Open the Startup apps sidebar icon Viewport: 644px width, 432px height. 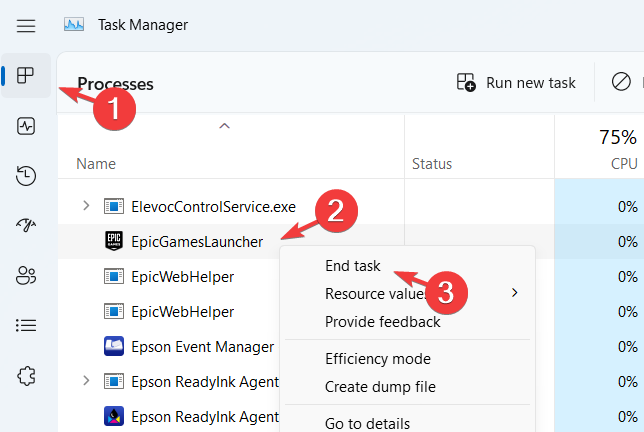click(26, 225)
